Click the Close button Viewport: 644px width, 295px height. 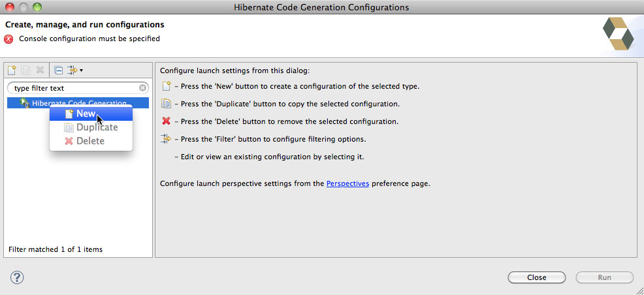tap(537, 277)
